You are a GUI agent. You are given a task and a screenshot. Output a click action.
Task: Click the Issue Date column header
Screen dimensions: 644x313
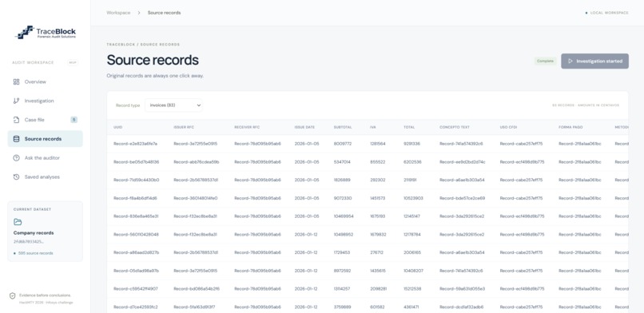tap(304, 127)
